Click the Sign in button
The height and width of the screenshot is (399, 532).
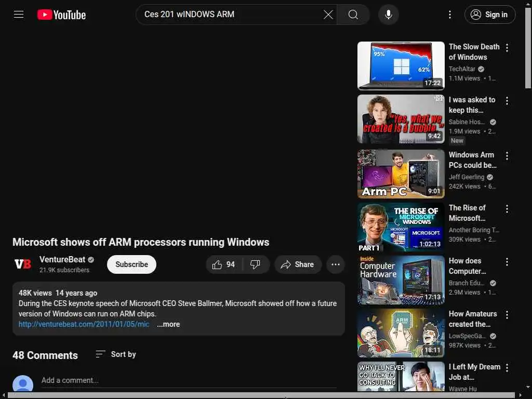[490, 15]
